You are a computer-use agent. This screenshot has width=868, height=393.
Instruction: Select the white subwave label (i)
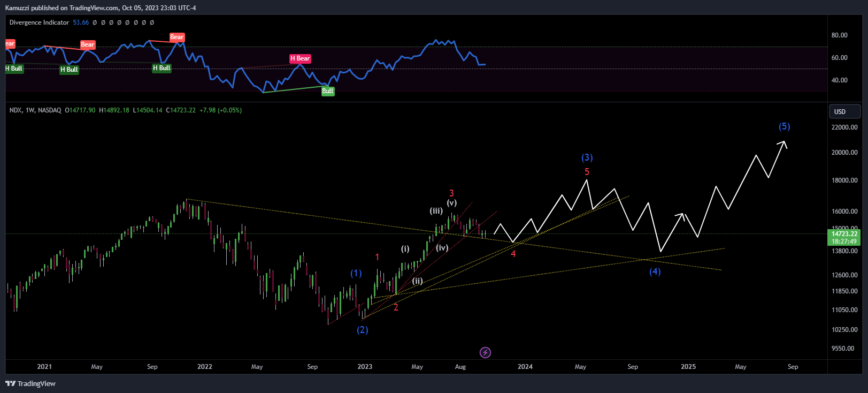pos(405,248)
